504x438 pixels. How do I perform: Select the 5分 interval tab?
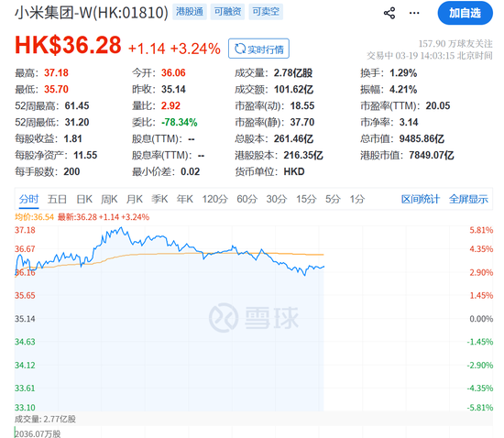click(333, 199)
